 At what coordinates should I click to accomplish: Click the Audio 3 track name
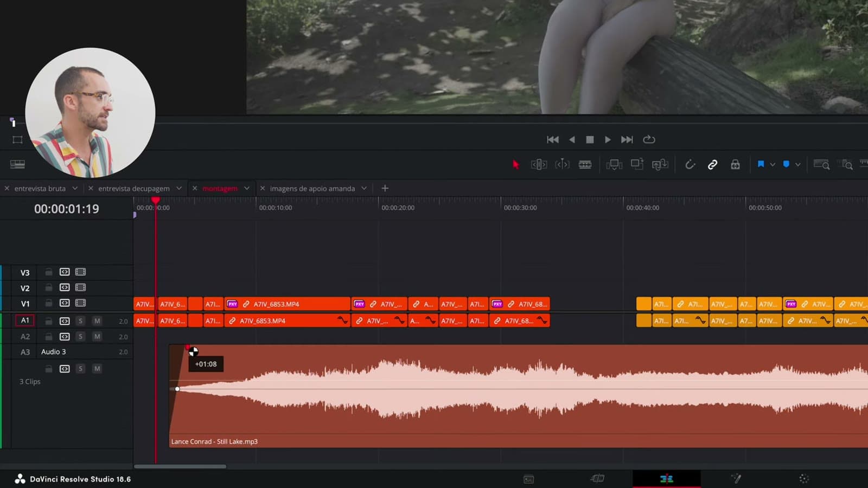[53, 352]
